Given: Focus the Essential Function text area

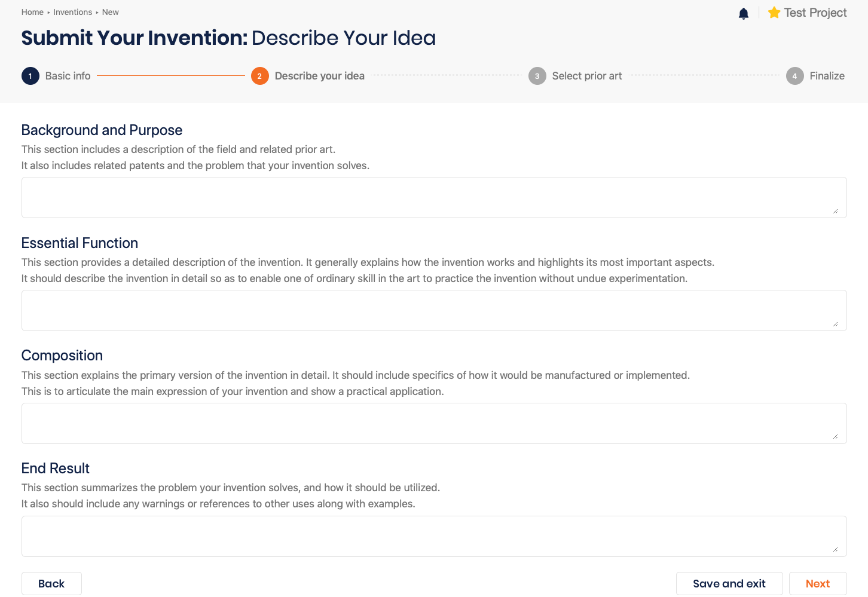Looking at the screenshot, I should [434, 310].
